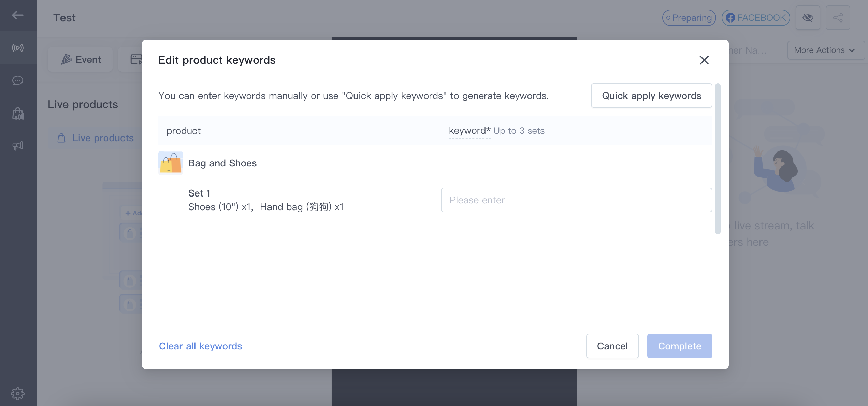Click the Complete button
Image resolution: width=868 pixels, height=406 pixels.
pyautogui.click(x=680, y=346)
